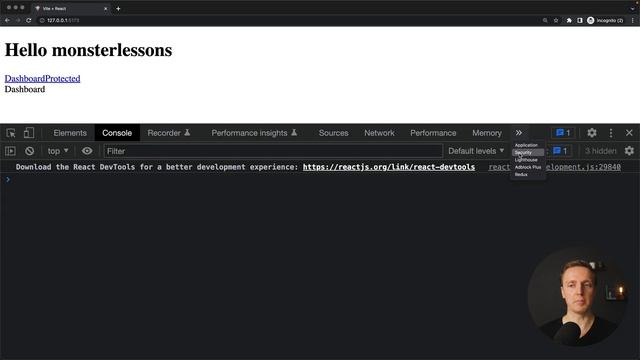Clear the console with the ban icon
The width and height of the screenshot is (640, 360).
(x=29, y=151)
